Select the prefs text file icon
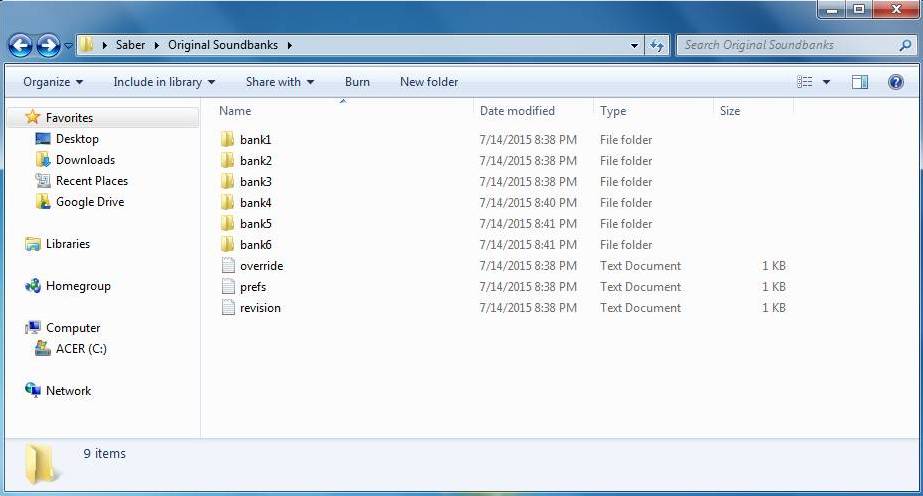This screenshot has width=923, height=496. (x=228, y=287)
